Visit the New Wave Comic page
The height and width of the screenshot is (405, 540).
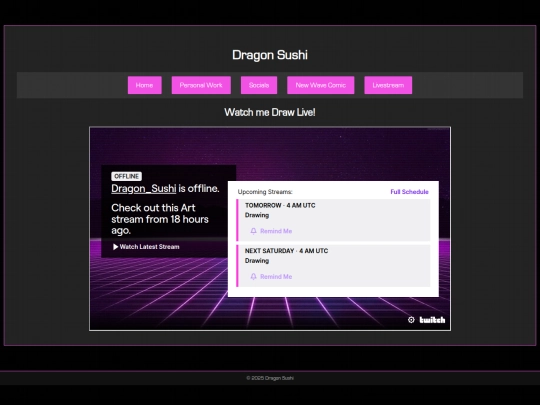click(321, 85)
